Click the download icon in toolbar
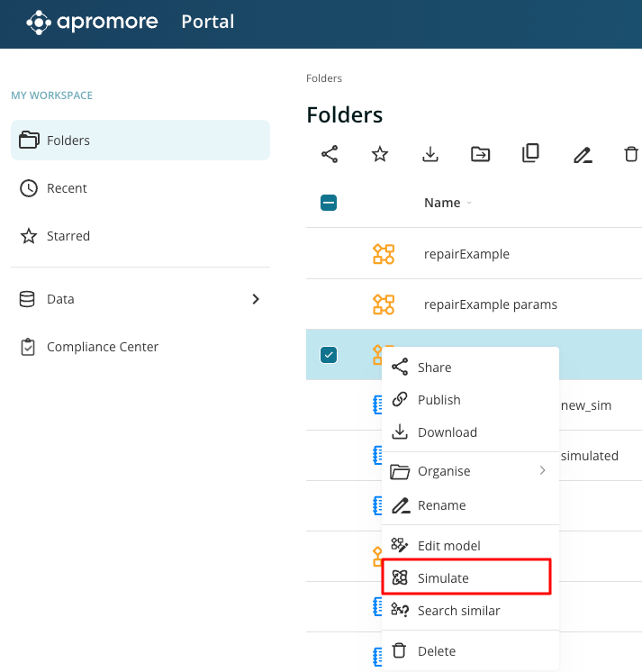The image size is (642, 672). (430, 154)
